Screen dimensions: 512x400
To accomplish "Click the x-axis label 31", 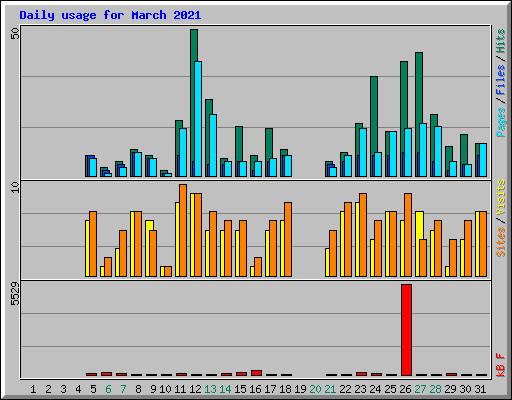I will coord(480,389).
